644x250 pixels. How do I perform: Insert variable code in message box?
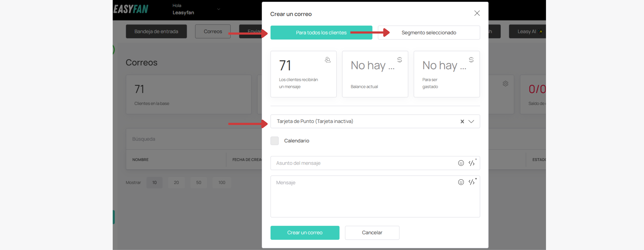472,182
